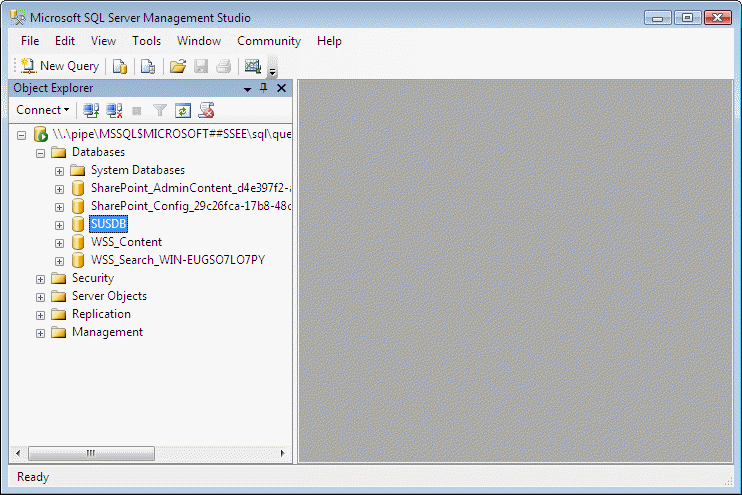This screenshot has width=742, height=495.
Task: Expand the Management folder
Action: [40, 333]
